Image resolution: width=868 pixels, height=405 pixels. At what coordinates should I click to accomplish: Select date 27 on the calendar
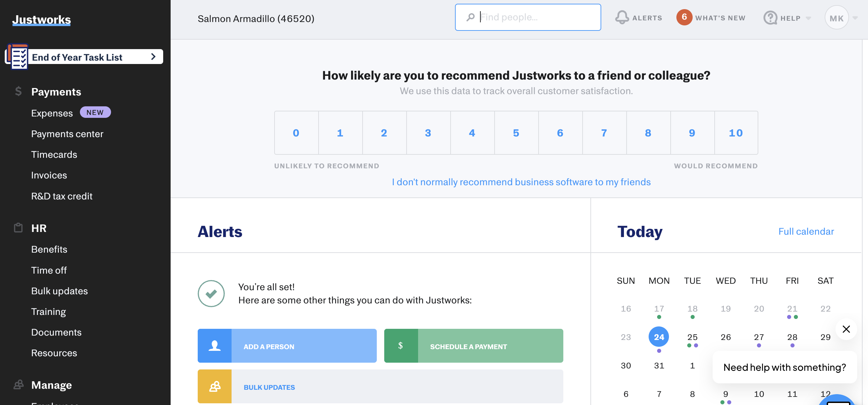(x=759, y=337)
